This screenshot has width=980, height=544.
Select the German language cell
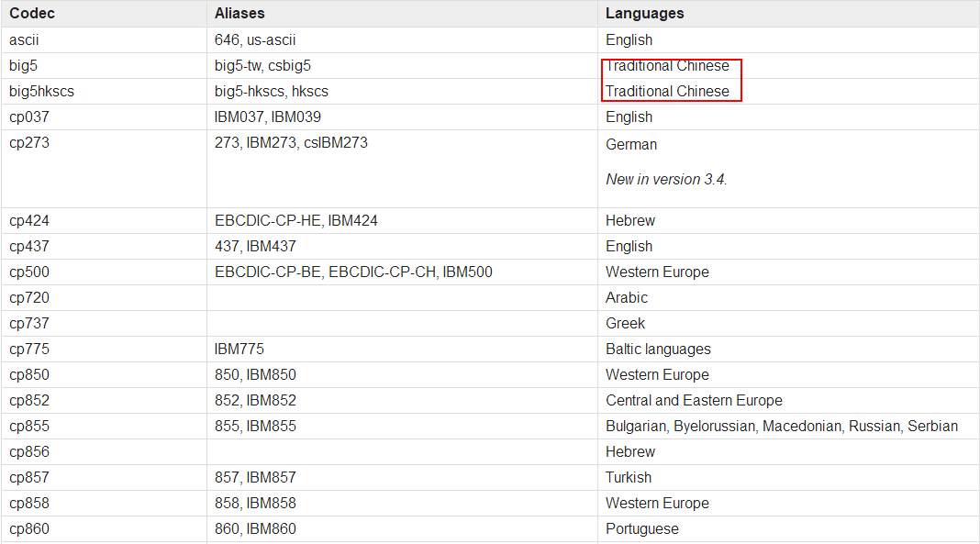click(x=631, y=145)
